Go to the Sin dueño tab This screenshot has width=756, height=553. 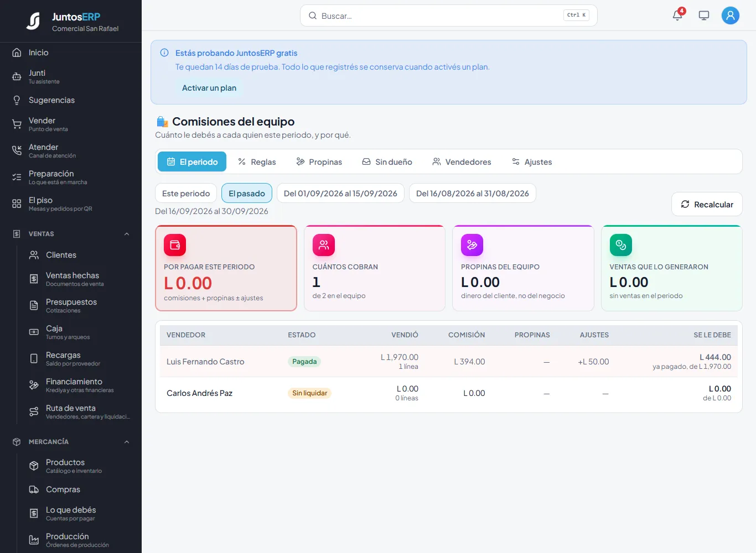pyautogui.click(x=387, y=162)
